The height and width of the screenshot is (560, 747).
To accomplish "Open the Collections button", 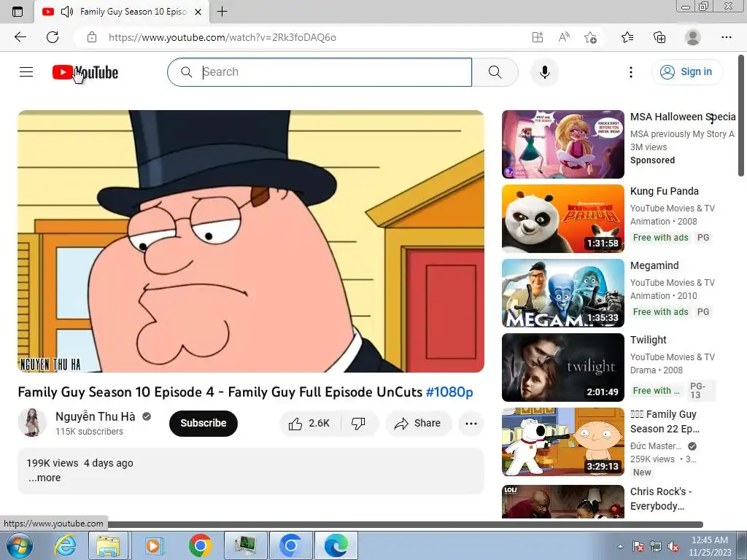I will (659, 37).
